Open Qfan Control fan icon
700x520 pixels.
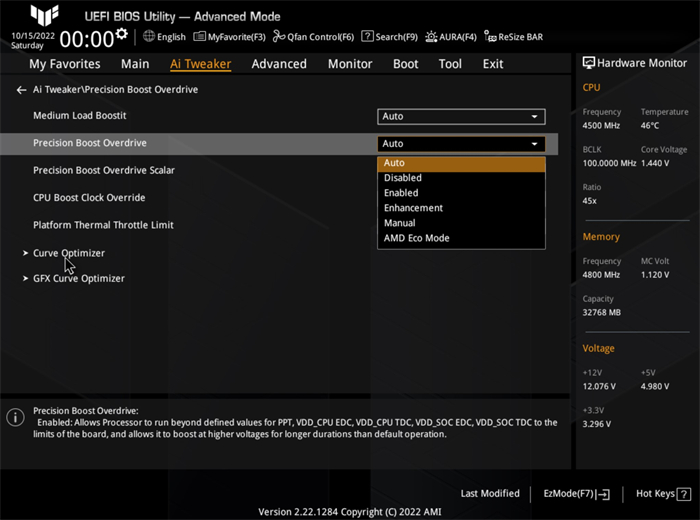[x=279, y=36]
